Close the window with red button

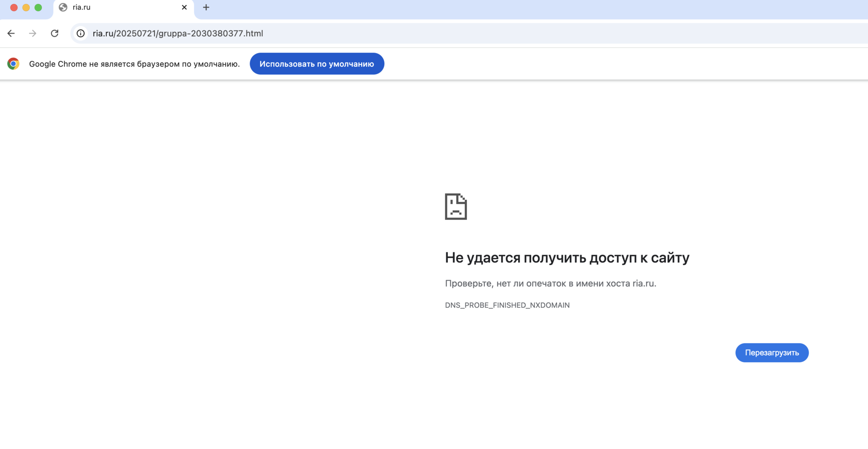pos(14,7)
